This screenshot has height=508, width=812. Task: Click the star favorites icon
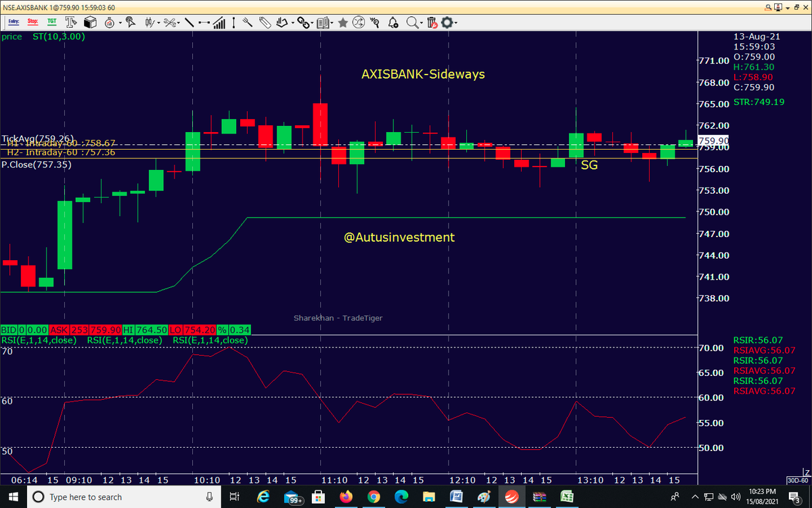point(342,22)
